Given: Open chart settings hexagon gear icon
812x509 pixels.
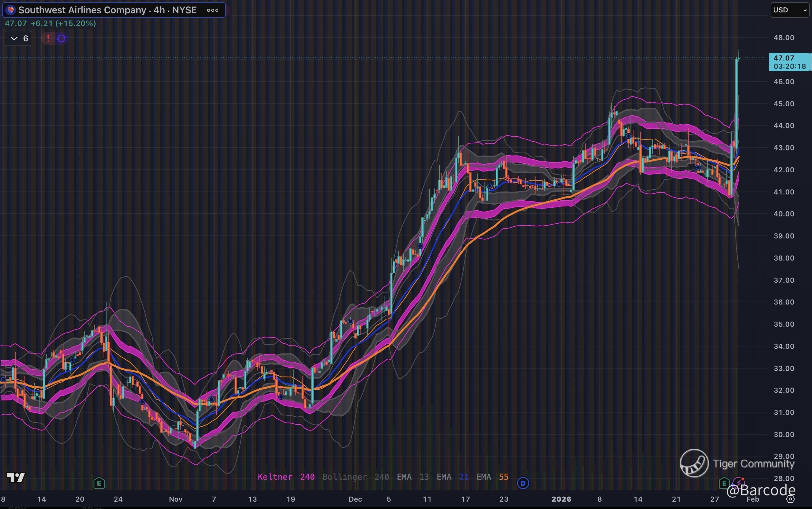Looking at the screenshot, I should click(790, 499).
